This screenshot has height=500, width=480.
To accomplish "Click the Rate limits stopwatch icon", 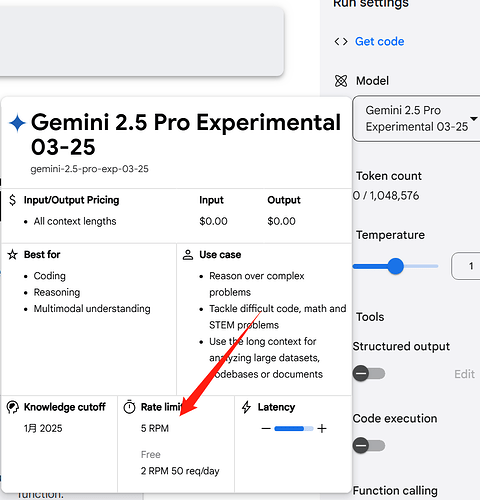I will click(x=129, y=407).
